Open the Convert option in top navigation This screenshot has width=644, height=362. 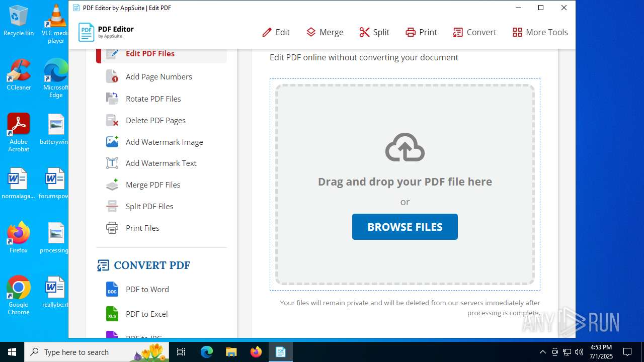coord(474,32)
